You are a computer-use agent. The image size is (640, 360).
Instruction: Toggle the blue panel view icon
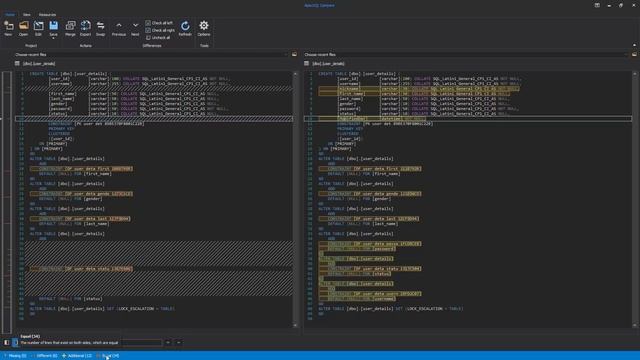(x=15, y=342)
